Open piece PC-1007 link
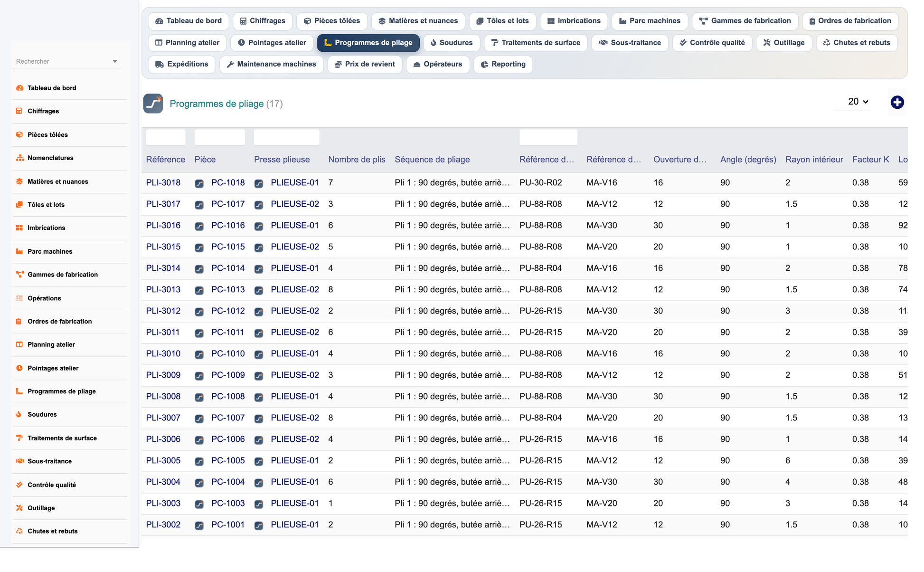The width and height of the screenshot is (924, 572). point(228,418)
